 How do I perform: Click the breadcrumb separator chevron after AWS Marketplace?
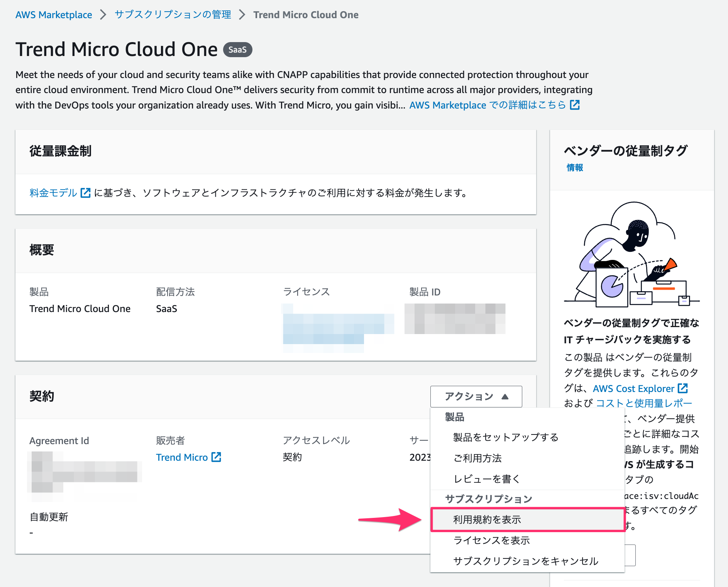click(102, 14)
